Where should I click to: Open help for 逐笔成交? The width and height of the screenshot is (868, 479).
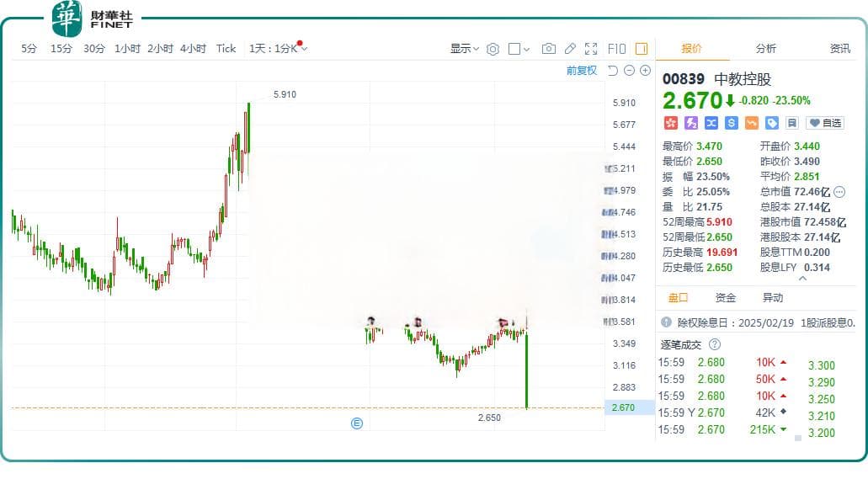[715, 344]
